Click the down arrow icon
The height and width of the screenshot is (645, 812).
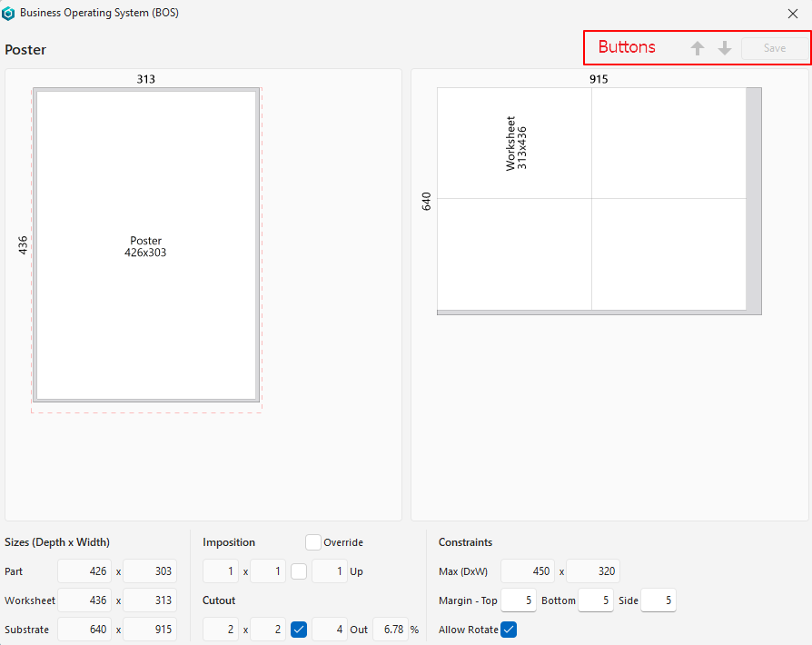(x=725, y=48)
